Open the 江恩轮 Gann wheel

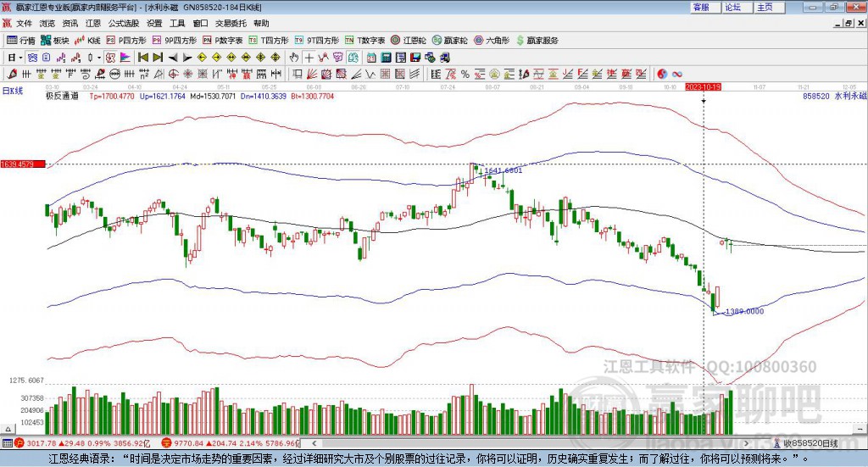(409, 41)
